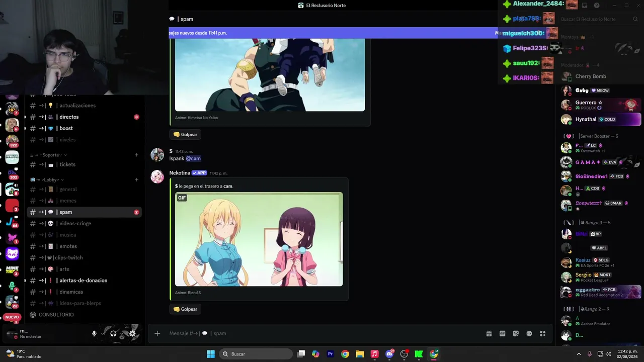The width and height of the screenshot is (644, 362).
Task: Open File Explorer from the taskbar
Action: 360,354
